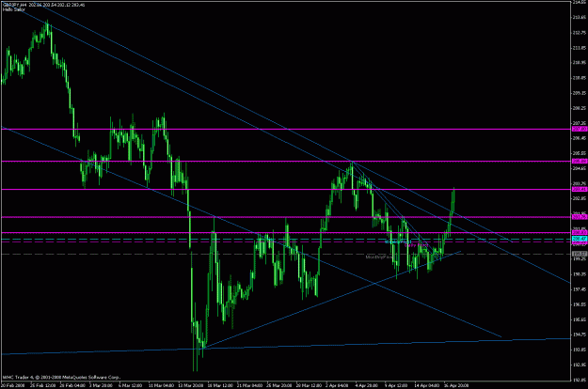The width and height of the screenshot is (588, 389).
Task: Click the '14 Apr 04:00' time label
Action: coord(427,385)
